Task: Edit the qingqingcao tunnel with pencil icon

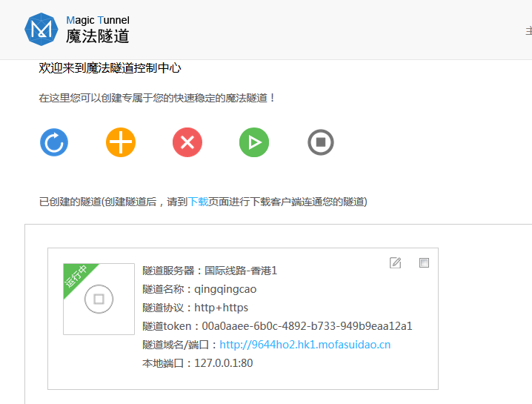Action: (x=395, y=262)
